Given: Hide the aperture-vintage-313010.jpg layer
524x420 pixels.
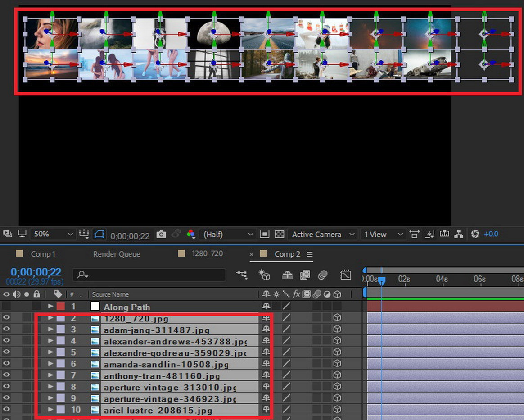Looking at the screenshot, I should tap(6, 386).
